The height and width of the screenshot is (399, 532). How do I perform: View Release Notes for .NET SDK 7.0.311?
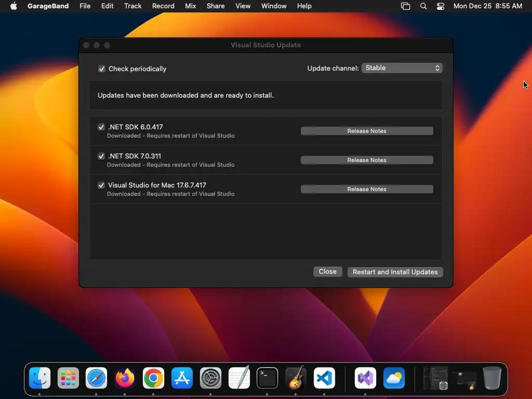(367, 160)
